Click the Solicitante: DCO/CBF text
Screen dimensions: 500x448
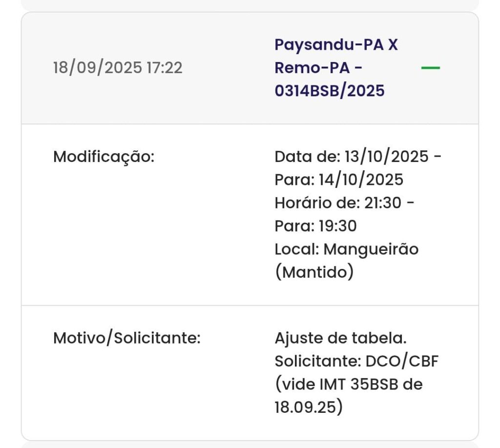[x=356, y=361]
